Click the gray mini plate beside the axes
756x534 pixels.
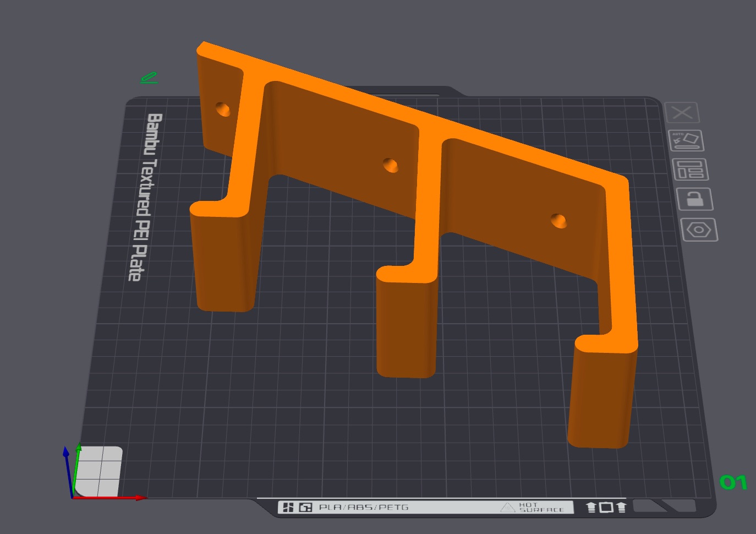98,471
